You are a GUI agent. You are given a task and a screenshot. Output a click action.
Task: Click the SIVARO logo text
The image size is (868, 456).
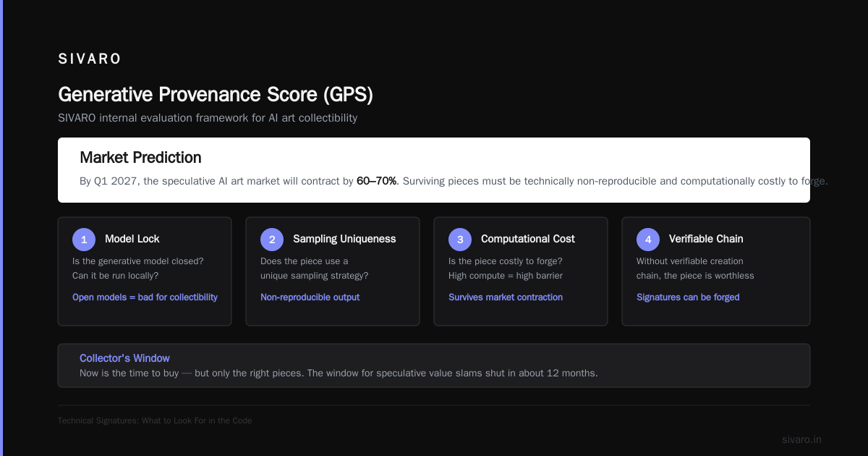(x=90, y=59)
